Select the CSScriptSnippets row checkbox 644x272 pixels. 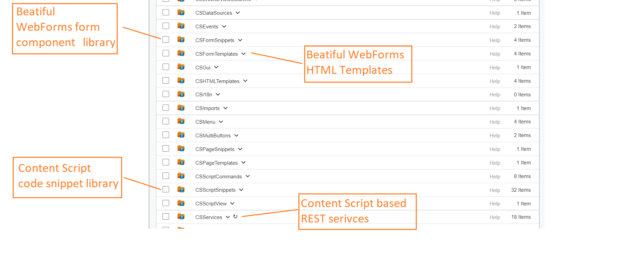tap(166, 190)
